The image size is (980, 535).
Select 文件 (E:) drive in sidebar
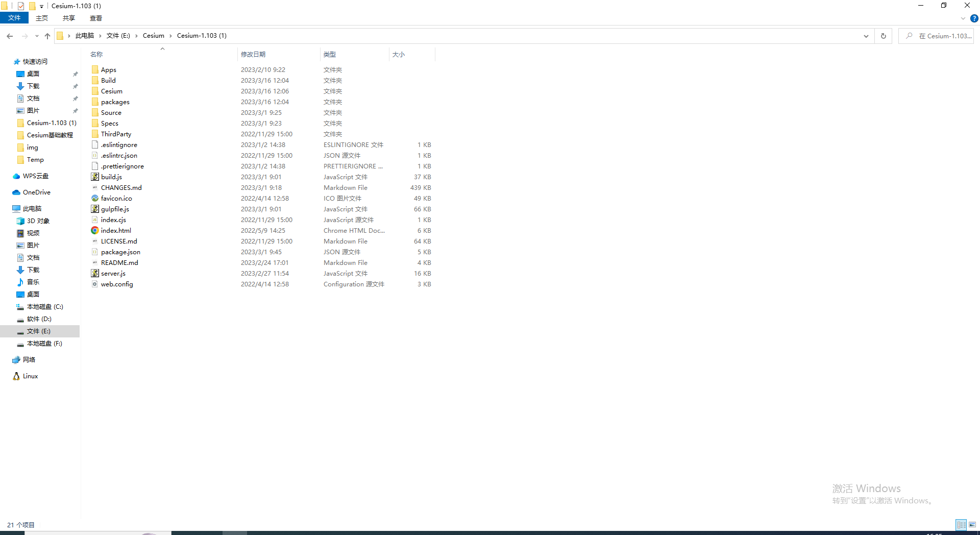click(x=39, y=331)
